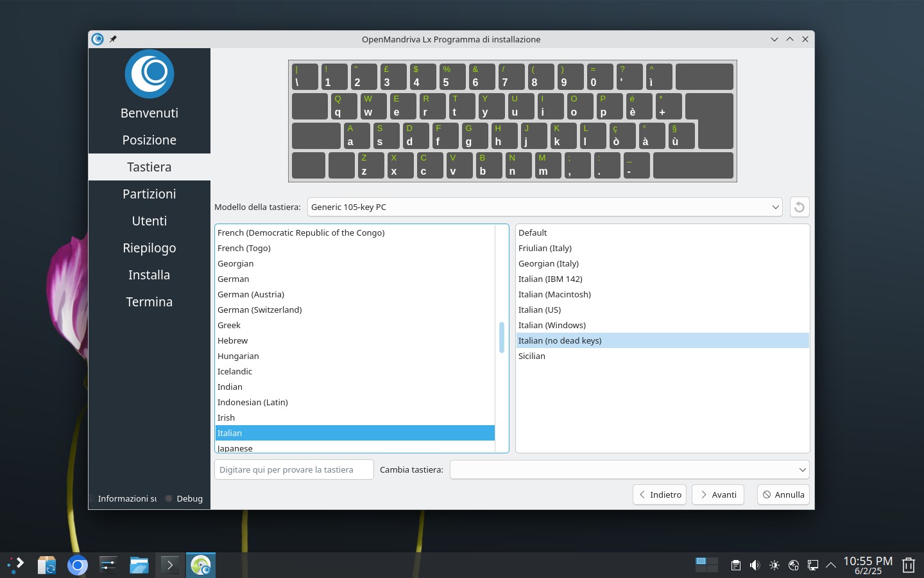This screenshot has height=578, width=924.
Task: Open the Dolphin file manager icon
Action: tap(139, 565)
